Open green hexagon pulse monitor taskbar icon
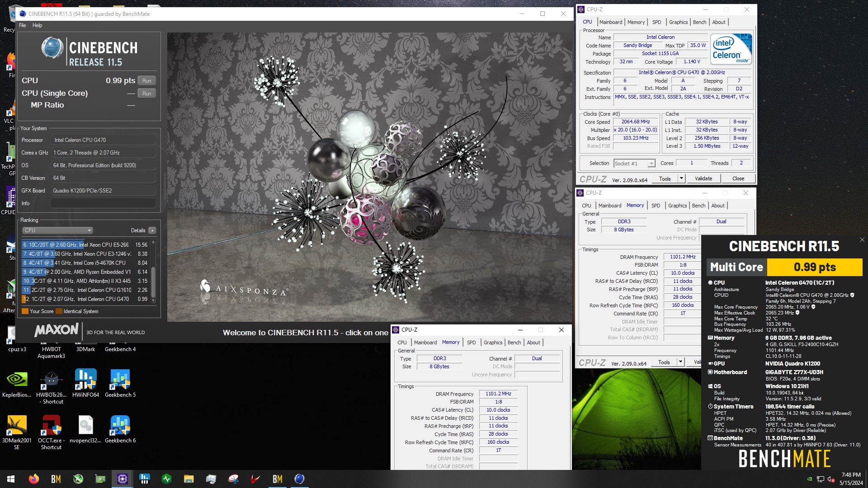868x488 pixels. [167, 479]
